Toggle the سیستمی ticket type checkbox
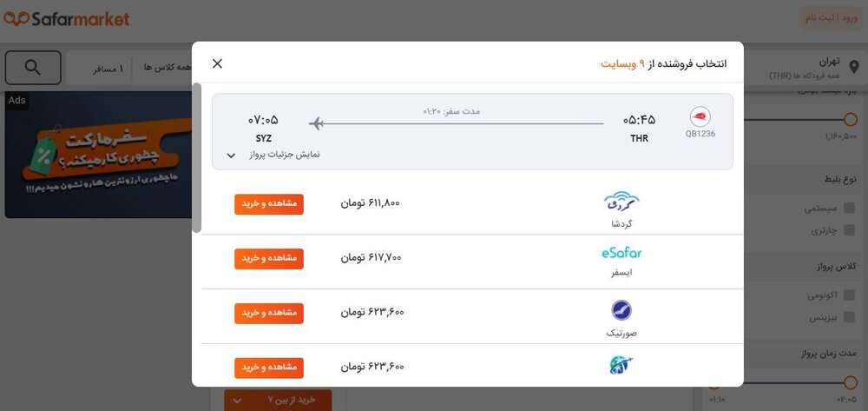This screenshot has height=411, width=868. click(850, 208)
